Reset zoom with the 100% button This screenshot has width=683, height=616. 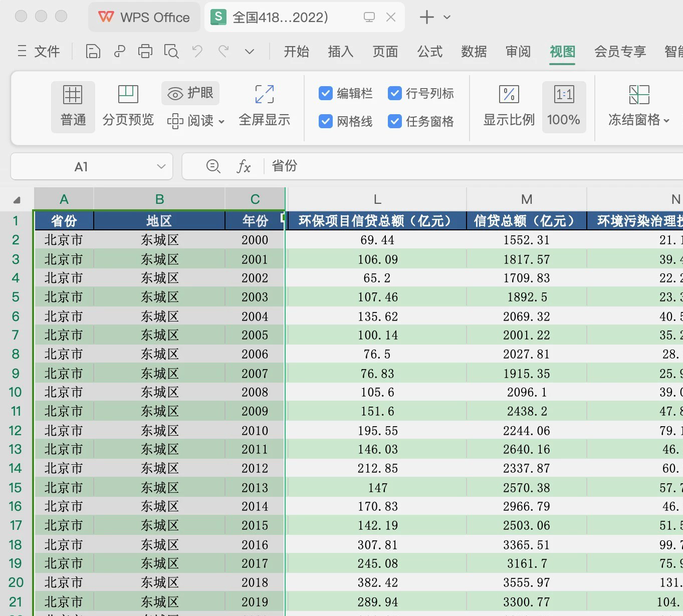564,106
